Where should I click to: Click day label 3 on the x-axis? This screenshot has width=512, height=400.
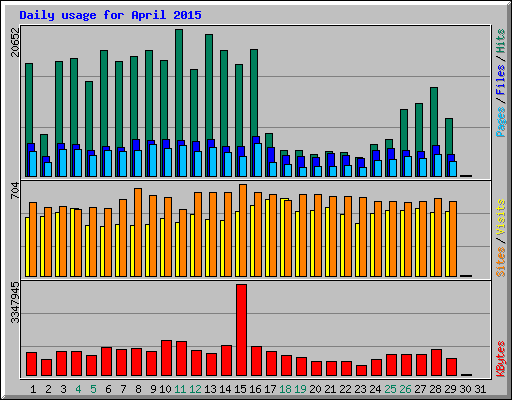coord(63,389)
